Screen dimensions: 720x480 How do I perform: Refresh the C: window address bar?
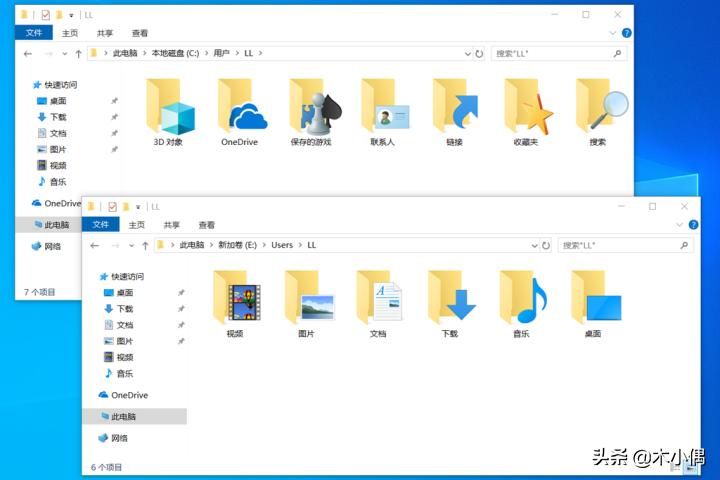coord(479,54)
